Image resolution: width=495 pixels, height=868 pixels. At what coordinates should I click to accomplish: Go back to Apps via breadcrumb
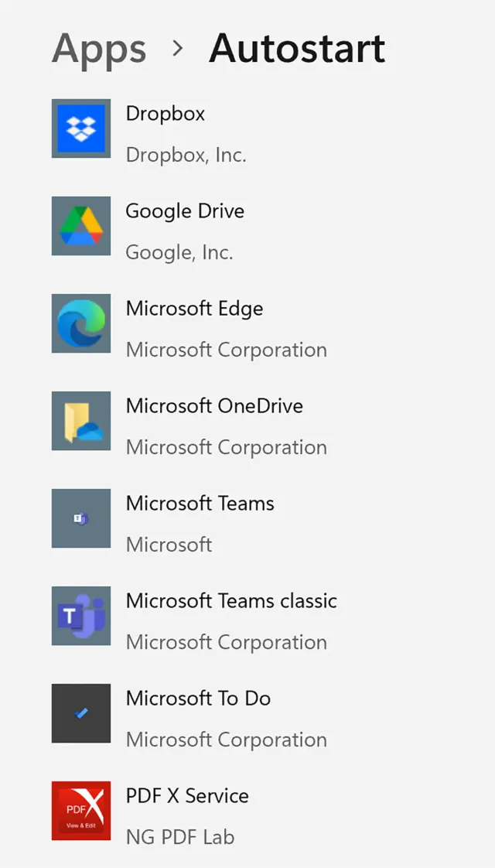[99, 48]
